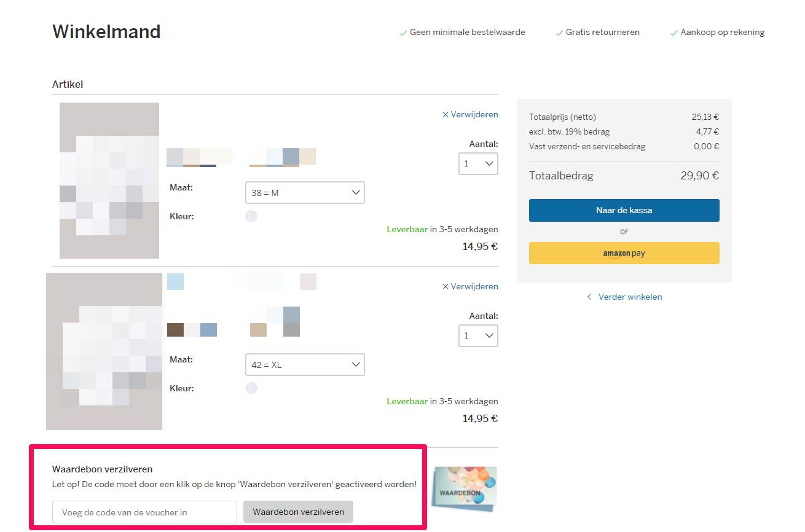The image size is (805, 532).
Task: Click the 14,95 € price of the 42 = XL item
Action: pyautogui.click(x=480, y=418)
